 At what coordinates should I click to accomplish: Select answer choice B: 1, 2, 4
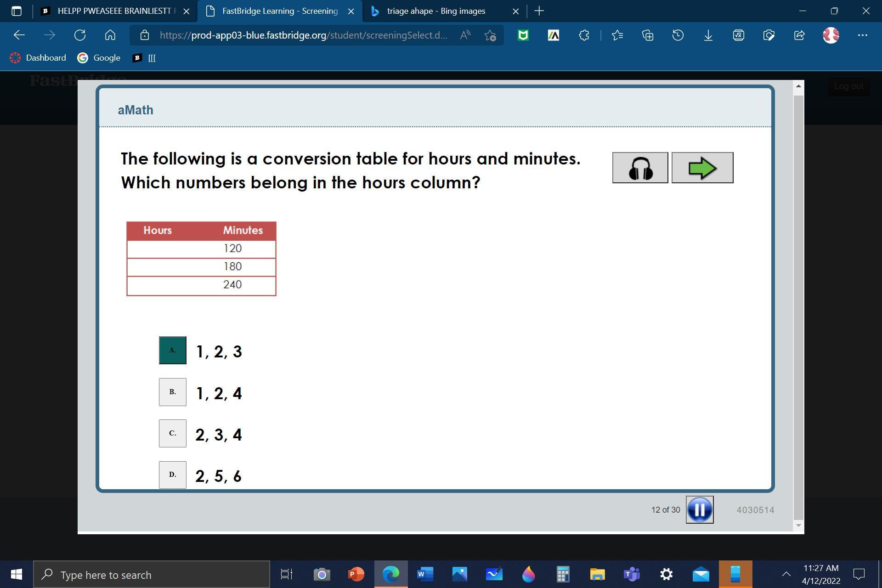[172, 392]
